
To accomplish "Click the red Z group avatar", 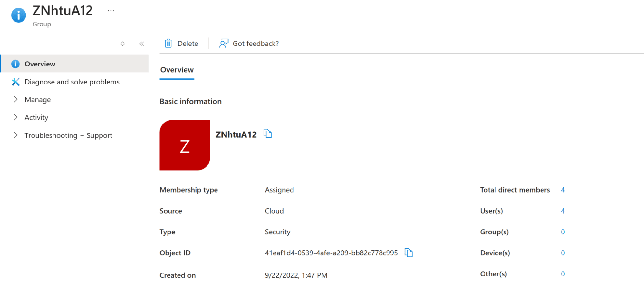I will tap(185, 145).
